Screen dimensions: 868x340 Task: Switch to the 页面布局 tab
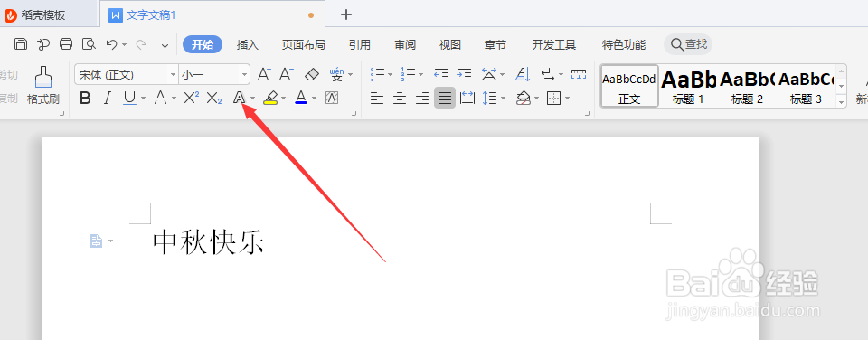click(304, 45)
